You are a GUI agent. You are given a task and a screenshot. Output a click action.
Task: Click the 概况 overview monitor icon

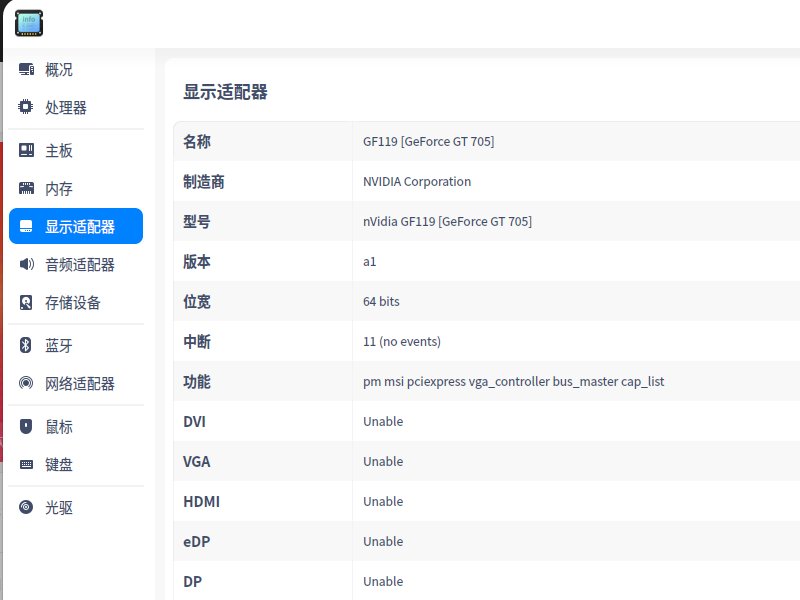(x=26, y=69)
